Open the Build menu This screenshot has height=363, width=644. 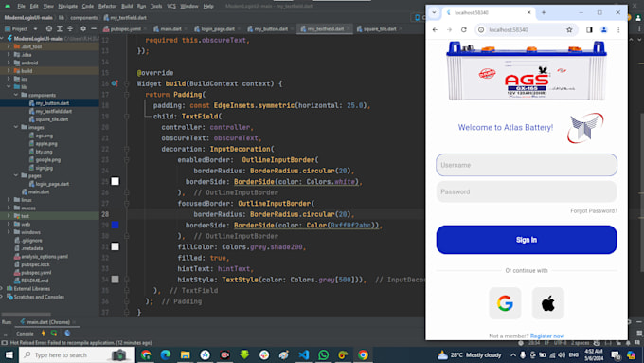pos(127,7)
